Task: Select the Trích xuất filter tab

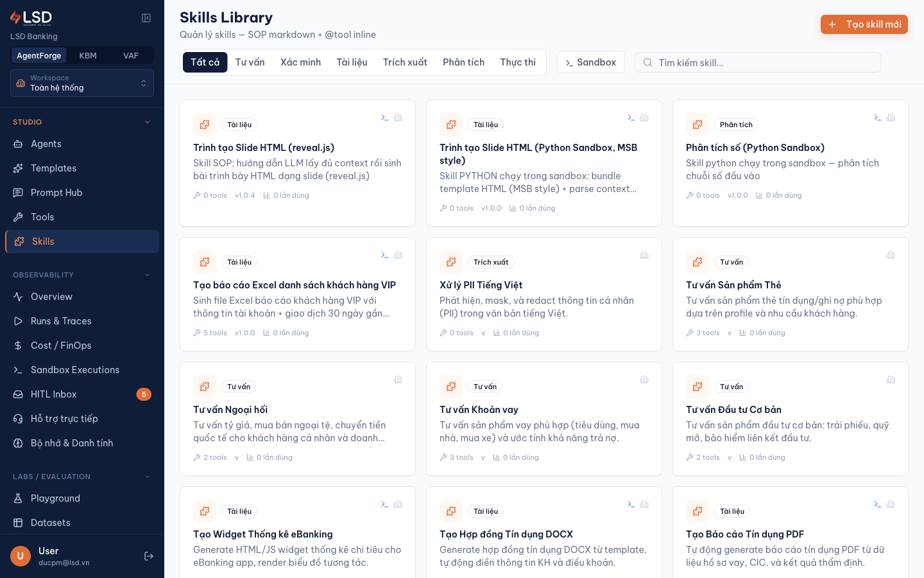Action: [405, 62]
